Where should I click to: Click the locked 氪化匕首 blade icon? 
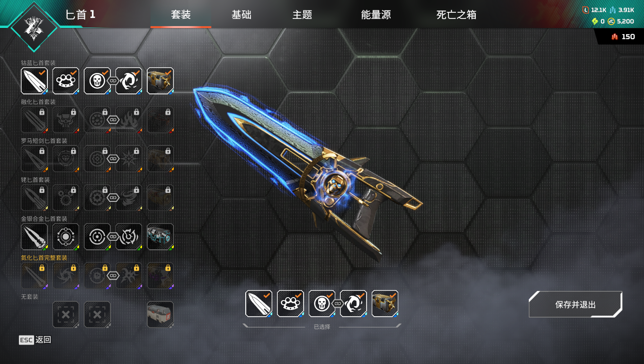[35, 275]
